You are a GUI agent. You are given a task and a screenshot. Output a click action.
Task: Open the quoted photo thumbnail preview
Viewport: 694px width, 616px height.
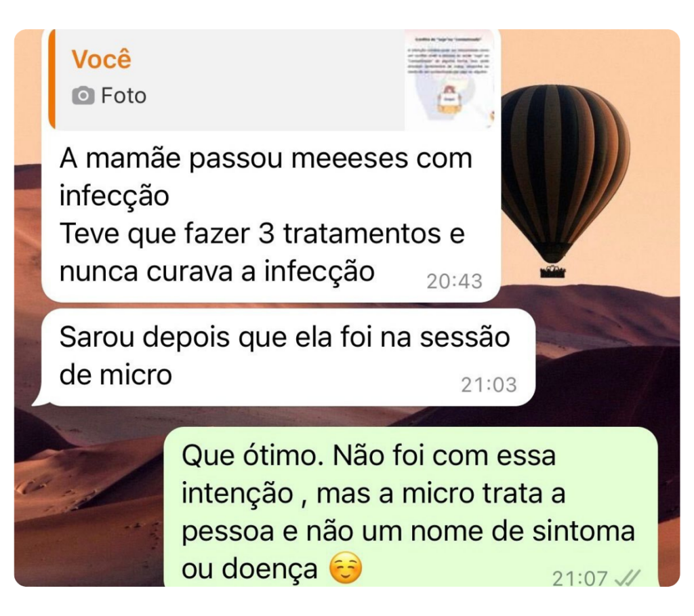451,80
